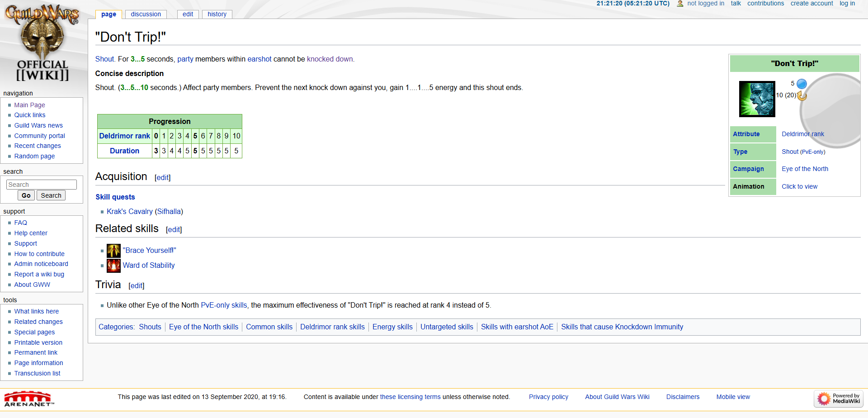Open PvE-only skills link in Trivia
Screen dimensions: 868x418
click(x=224, y=305)
